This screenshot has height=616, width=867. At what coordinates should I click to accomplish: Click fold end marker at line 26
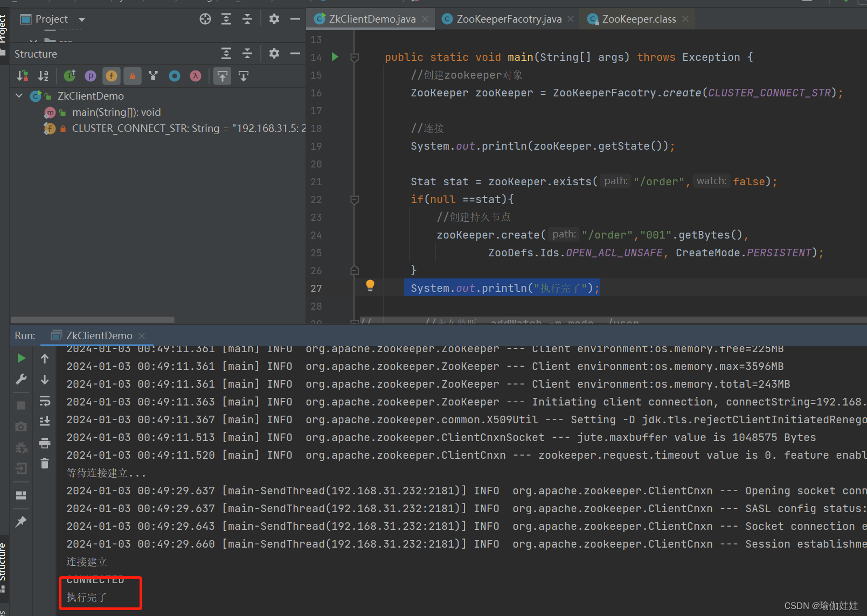(355, 270)
